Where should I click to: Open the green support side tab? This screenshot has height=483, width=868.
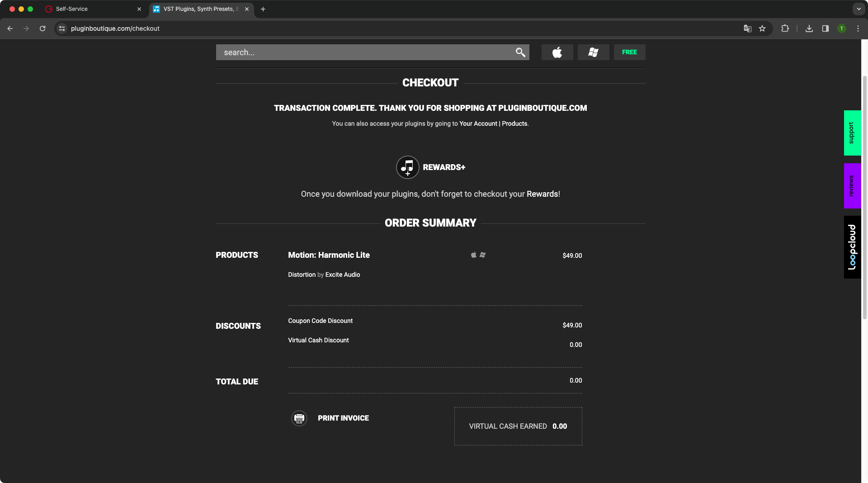pyautogui.click(x=852, y=133)
